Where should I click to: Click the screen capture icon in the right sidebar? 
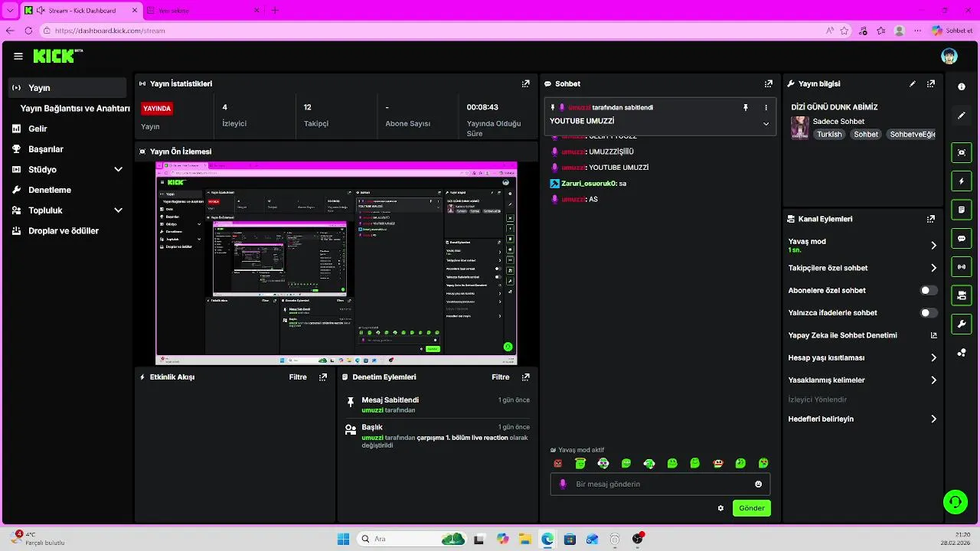tap(962, 152)
